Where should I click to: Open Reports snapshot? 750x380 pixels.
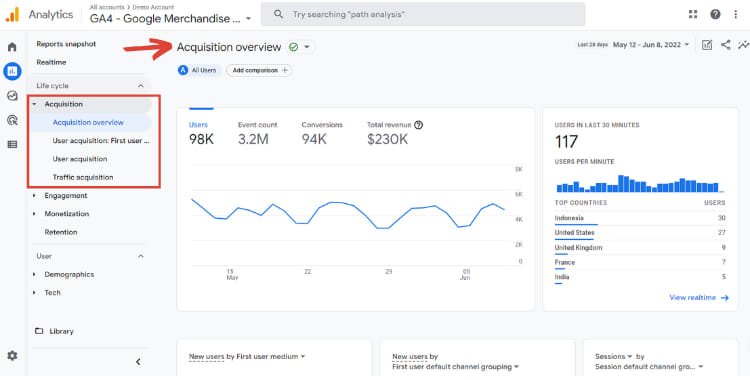click(66, 44)
